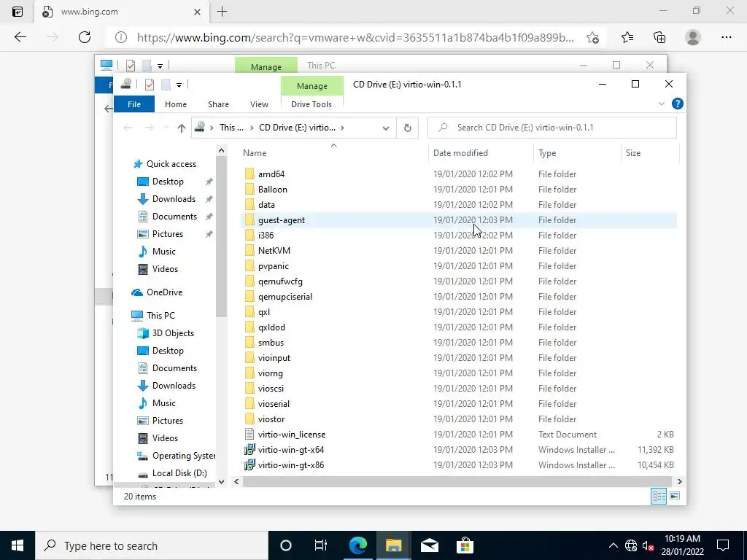Select the guest-agent folder row
This screenshot has height=560, width=747.
pyautogui.click(x=459, y=220)
